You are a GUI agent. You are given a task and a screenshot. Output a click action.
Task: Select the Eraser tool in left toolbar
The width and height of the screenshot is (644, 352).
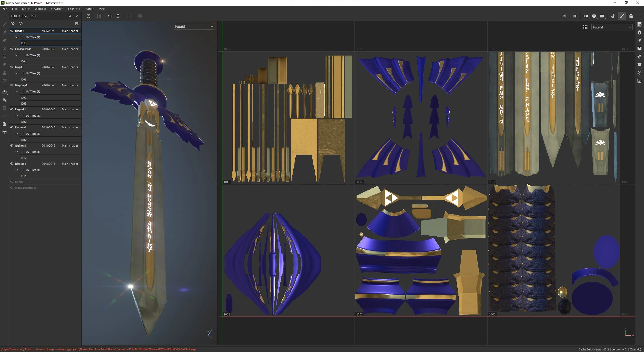click(x=4, y=32)
